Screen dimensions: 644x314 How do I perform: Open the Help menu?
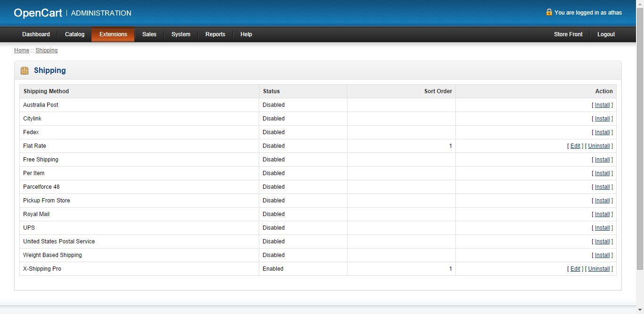(246, 34)
